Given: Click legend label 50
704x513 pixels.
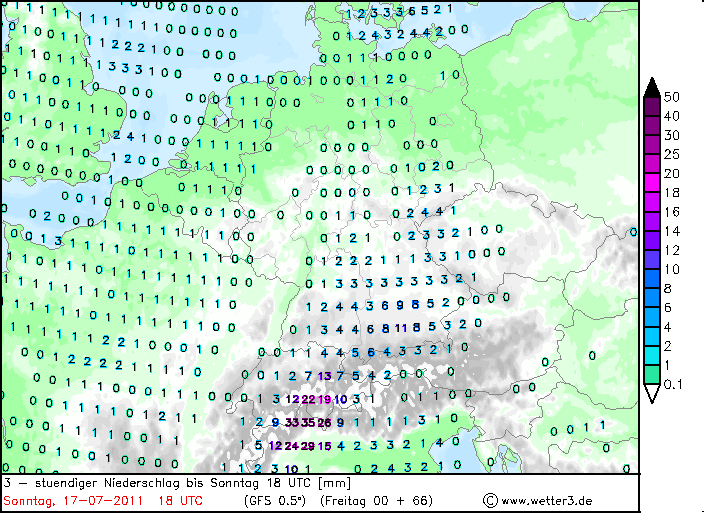Looking at the screenshot, I should click(672, 97).
